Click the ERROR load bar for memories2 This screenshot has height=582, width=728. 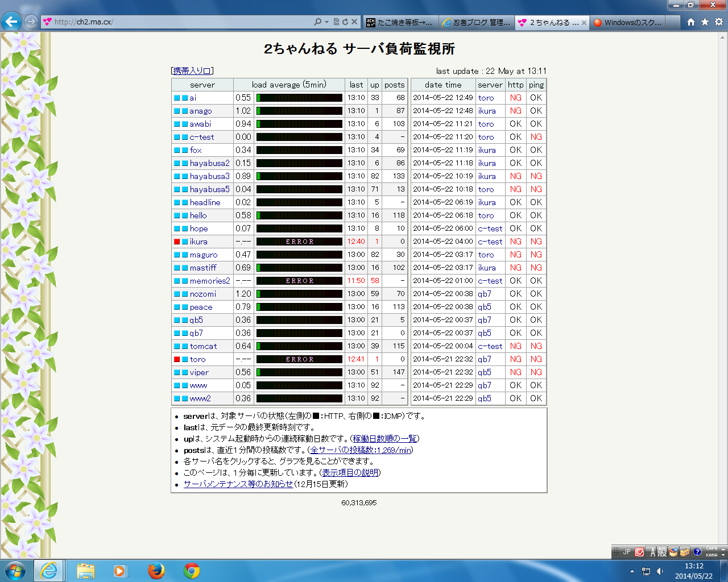[x=299, y=281]
